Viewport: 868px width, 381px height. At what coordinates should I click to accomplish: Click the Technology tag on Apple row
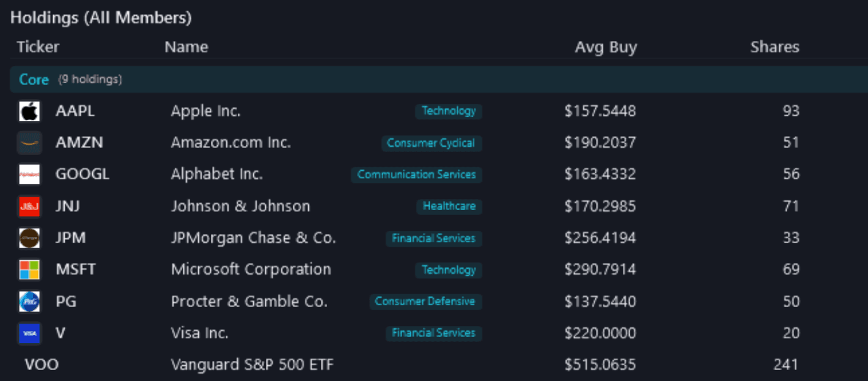coord(449,111)
